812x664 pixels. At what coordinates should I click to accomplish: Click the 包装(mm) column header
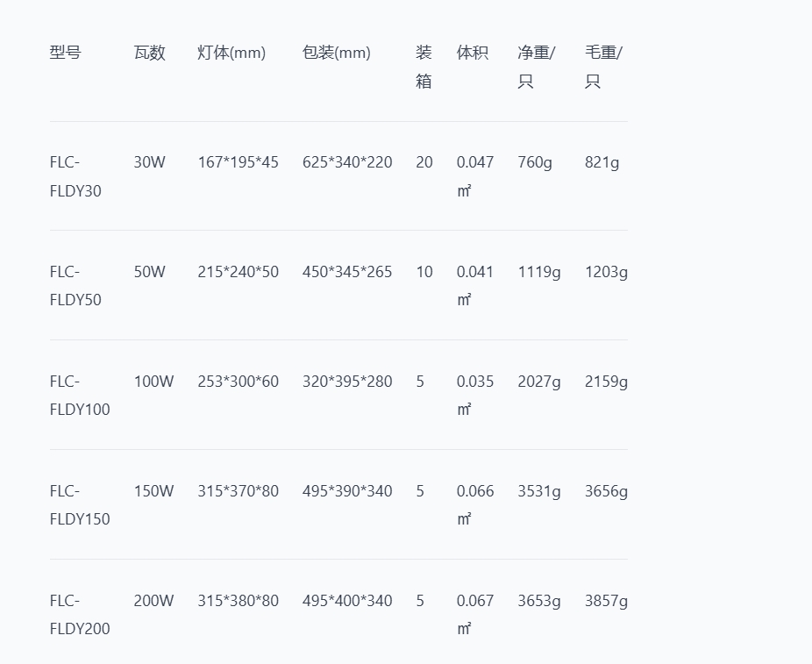point(337,53)
